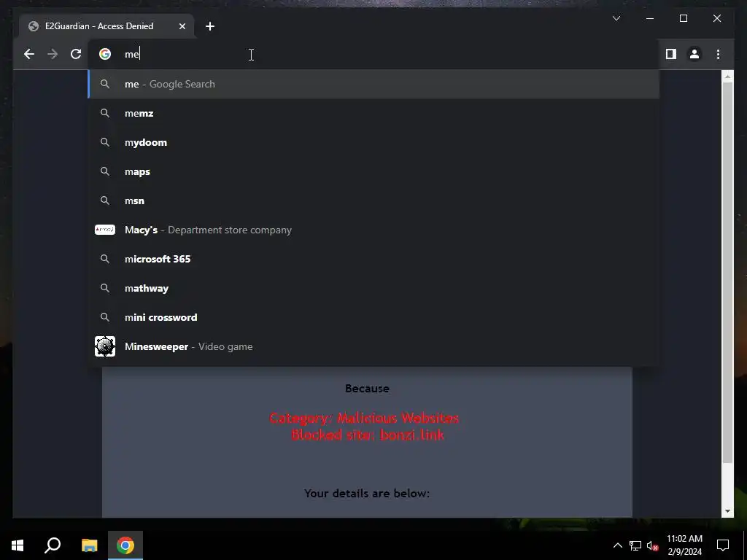The image size is (747, 560).
Task: Open the Chrome side panel
Action: click(671, 54)
